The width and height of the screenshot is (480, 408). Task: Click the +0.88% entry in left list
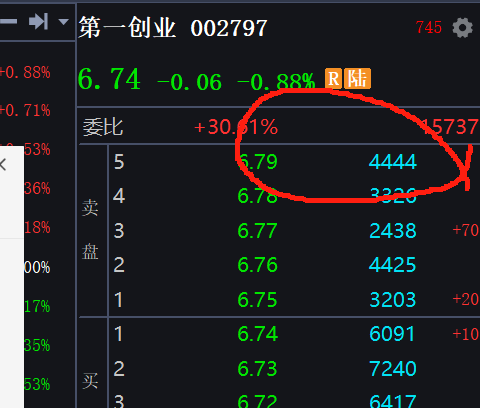coord(25,72)
